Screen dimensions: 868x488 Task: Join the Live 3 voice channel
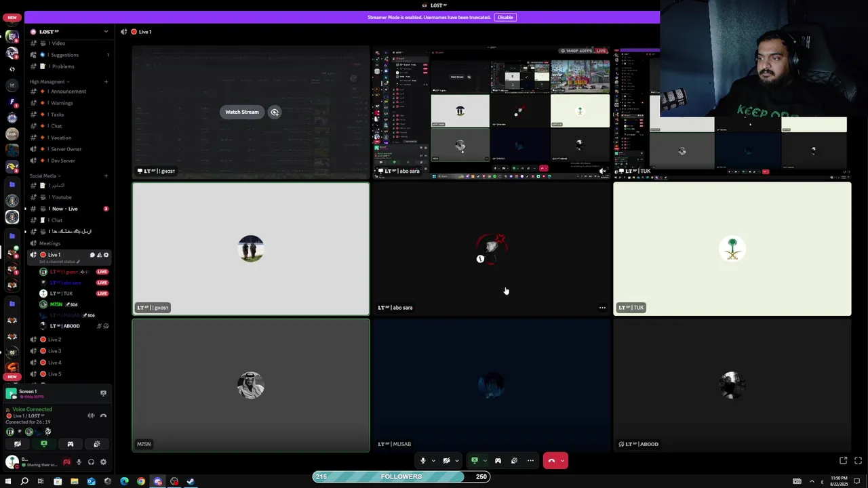(x=68, y=351)
